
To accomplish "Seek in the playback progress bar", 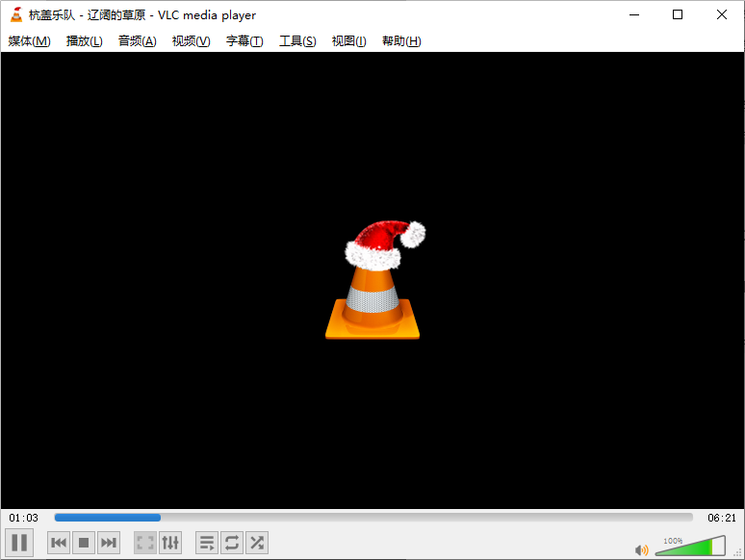I will (x=373, y=518).
